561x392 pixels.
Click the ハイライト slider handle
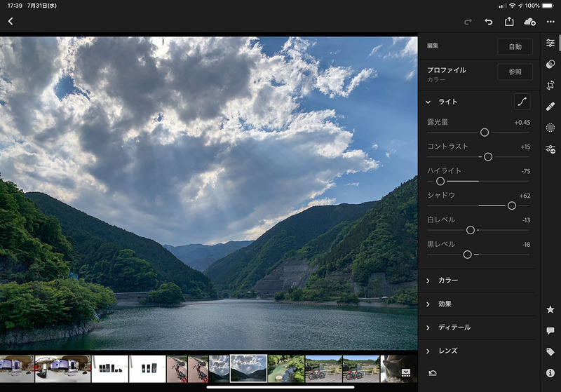tap(440, 182)
